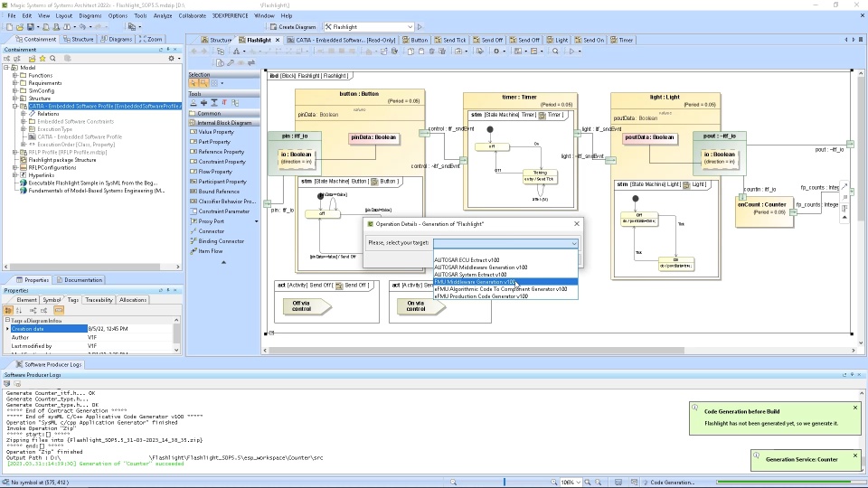
Task: Collapse the CATIA Embedded Software Profile node
Action: 15,107
